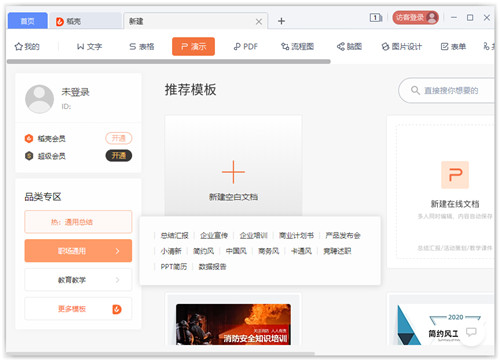Click the 新建在线文档 label

(455, 204)
